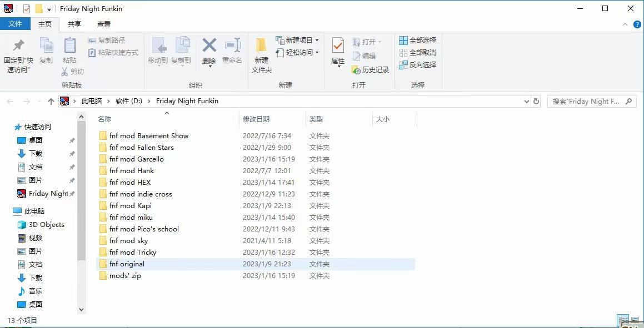Image resolution: width=644 pixels, height=328 pixels.
Task: Select This PC (此电脑) in navigation pane
Action: coord(29,211)
